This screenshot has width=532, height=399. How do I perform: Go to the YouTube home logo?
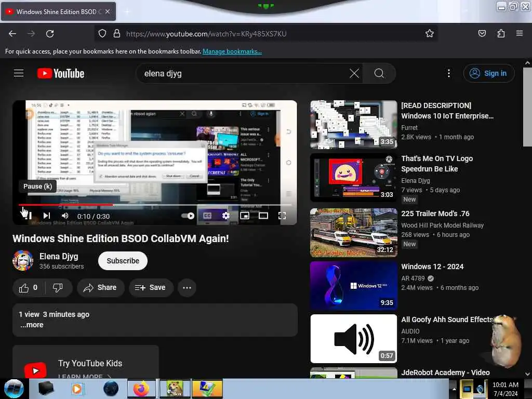point(61,73)
